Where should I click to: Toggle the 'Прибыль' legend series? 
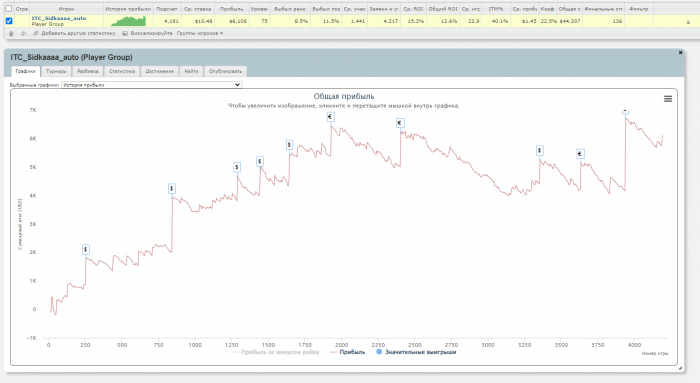347,352
